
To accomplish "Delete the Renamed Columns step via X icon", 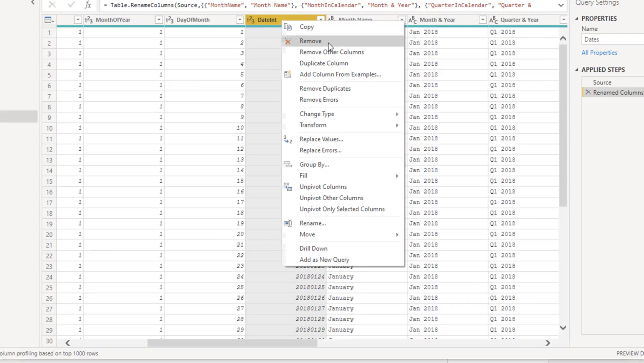I will [x=588, y=92].
